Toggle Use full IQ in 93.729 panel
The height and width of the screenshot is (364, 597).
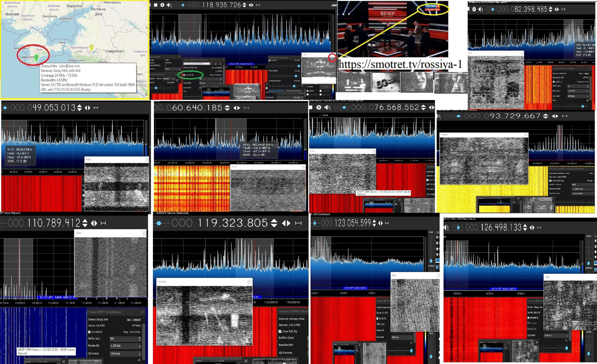point(551,180)
